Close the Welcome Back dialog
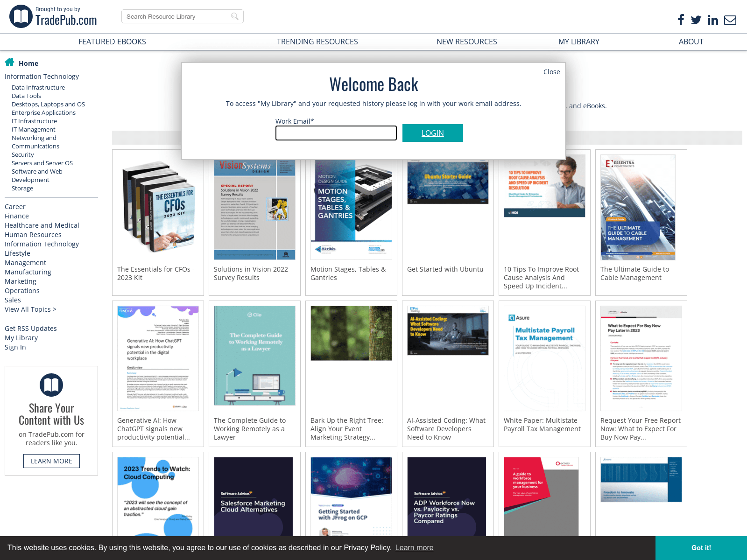This screenshot has height=560, width=747. point(551,72)
